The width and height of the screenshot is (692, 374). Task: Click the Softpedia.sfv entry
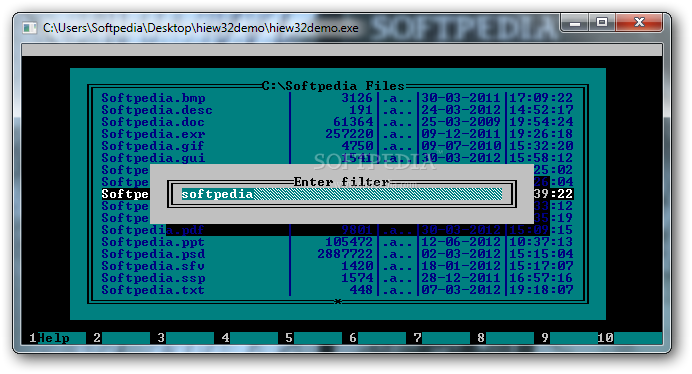pyautogui.click(x=153, y=266)
